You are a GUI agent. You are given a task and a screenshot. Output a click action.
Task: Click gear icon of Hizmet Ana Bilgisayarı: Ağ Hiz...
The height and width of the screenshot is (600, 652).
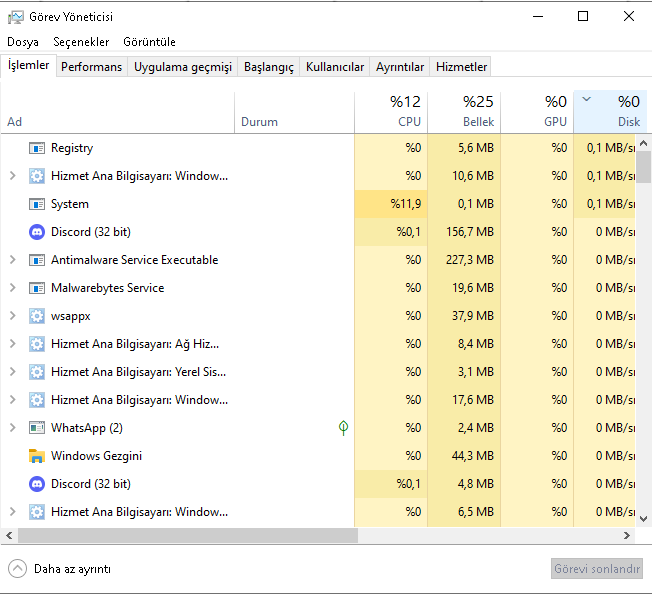(x=37, y=344)
